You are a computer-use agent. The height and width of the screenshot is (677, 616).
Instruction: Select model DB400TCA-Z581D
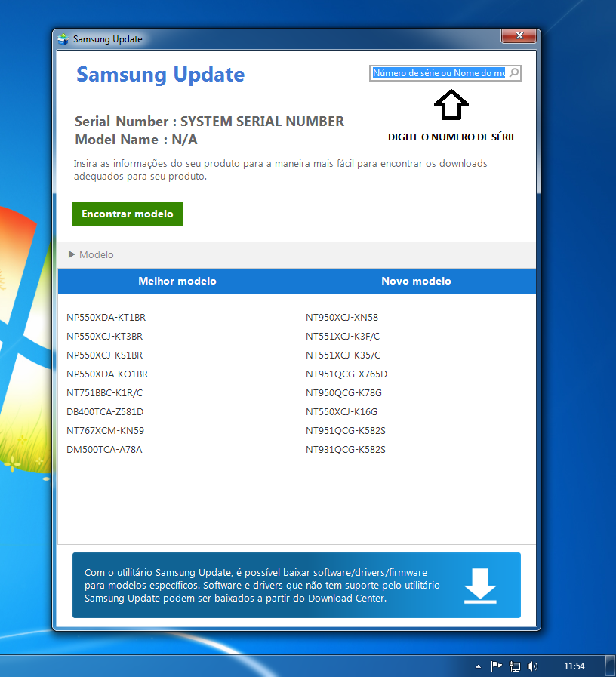[105, 412]
